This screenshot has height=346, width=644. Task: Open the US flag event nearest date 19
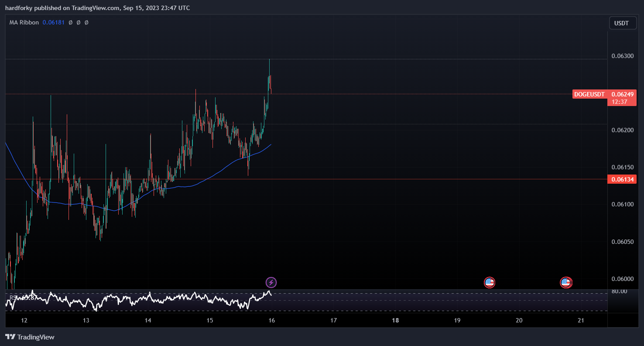coord(490,282)
